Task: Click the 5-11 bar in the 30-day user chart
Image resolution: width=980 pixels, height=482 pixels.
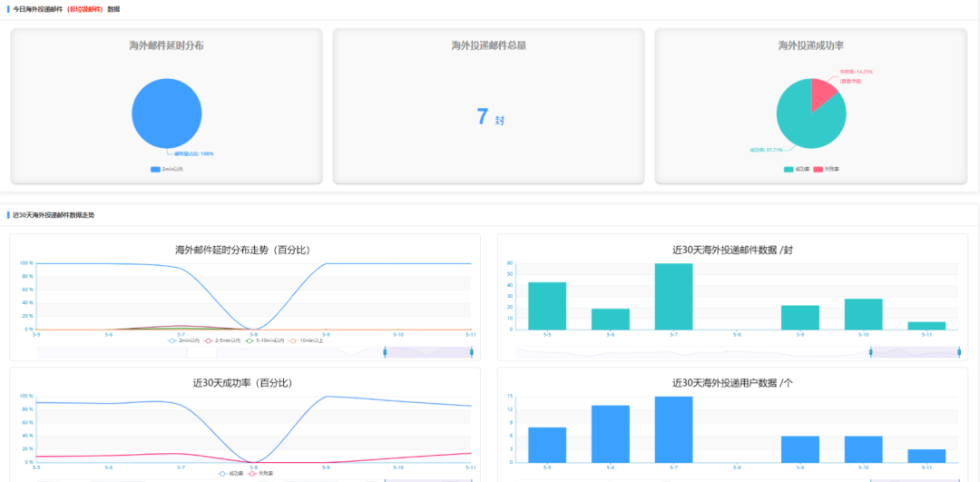Action: (926, 456)
